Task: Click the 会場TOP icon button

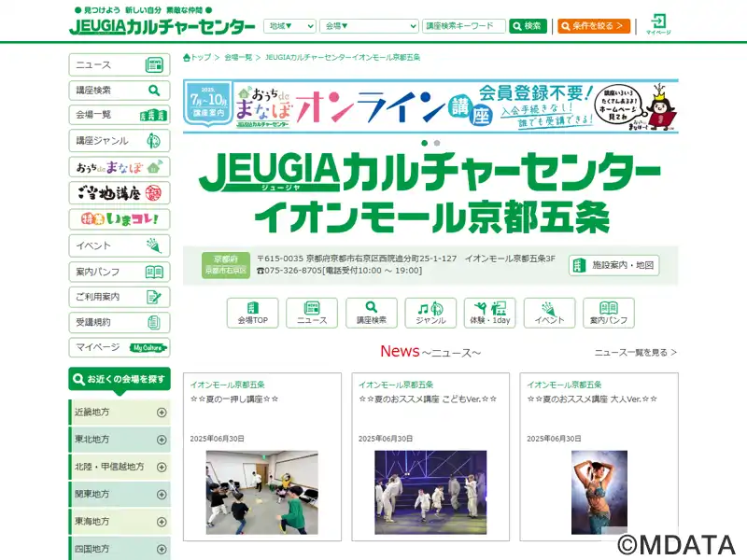Action: 252,313
